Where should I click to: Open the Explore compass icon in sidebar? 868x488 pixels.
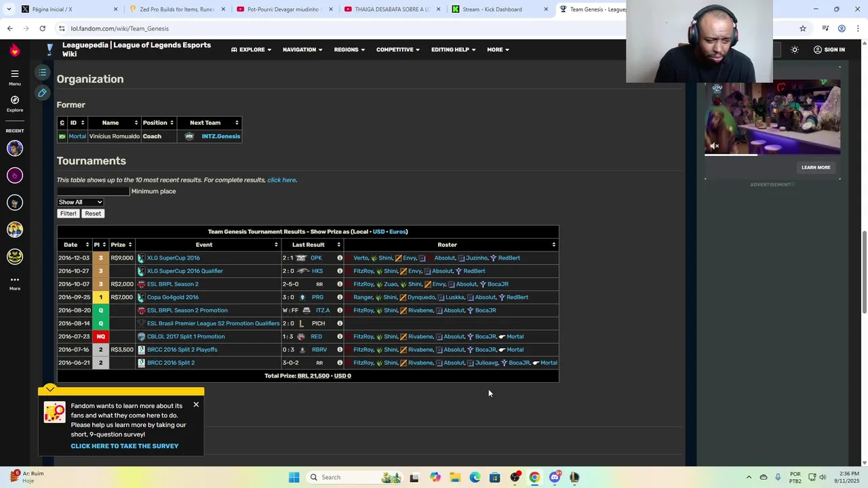[x=14, y=100]
